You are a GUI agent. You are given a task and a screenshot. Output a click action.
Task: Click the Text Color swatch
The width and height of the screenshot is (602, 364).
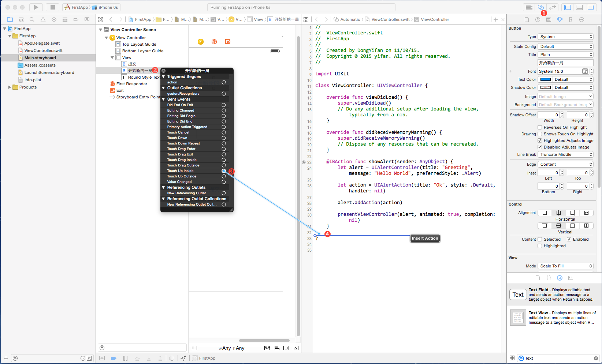click(x=545, y=79)
